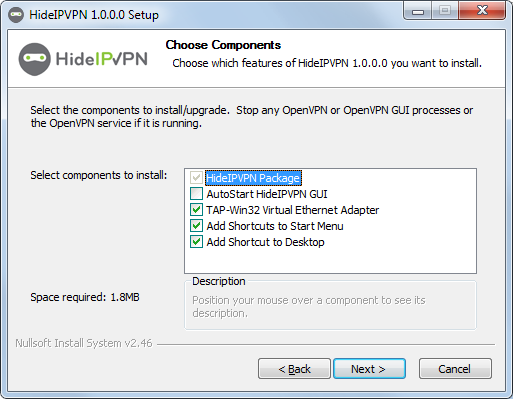Close the setup window
513x399 pixels.
pos(482,11)
